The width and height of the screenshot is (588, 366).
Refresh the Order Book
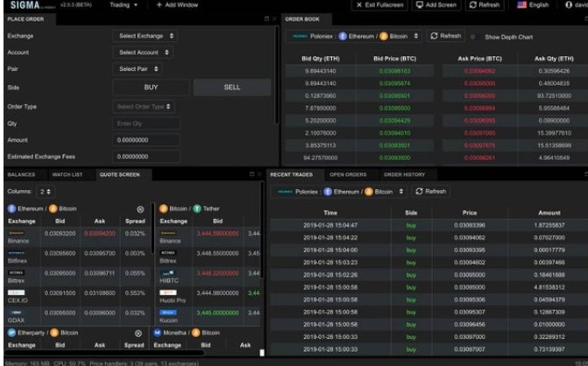click(445, 36)
